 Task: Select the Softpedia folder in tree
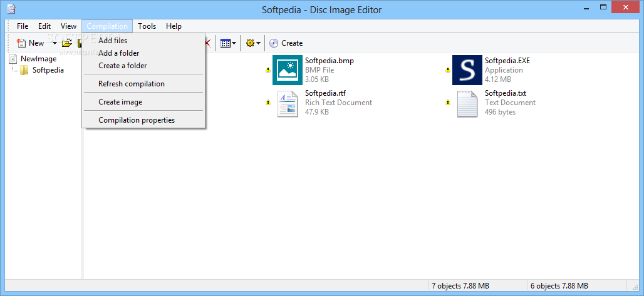[48, 70]
